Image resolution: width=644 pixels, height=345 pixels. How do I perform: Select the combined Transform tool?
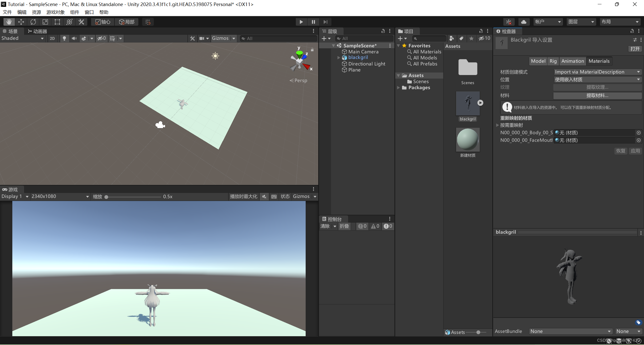pyautogui.click(x=69, y=22)
